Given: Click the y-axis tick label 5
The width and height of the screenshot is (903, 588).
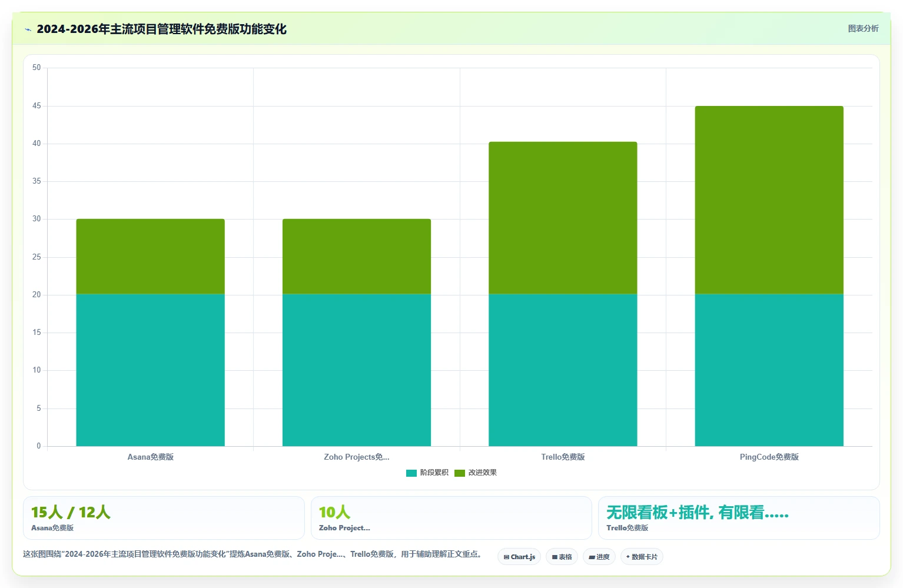Looking at the screenshot, I should (x=39, y=408).
